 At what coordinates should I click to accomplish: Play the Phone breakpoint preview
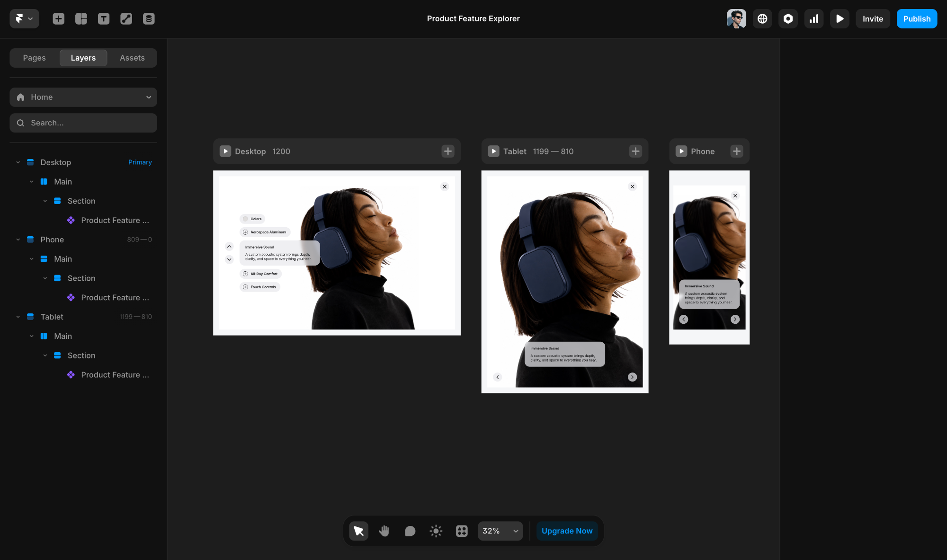pos(681,151)
